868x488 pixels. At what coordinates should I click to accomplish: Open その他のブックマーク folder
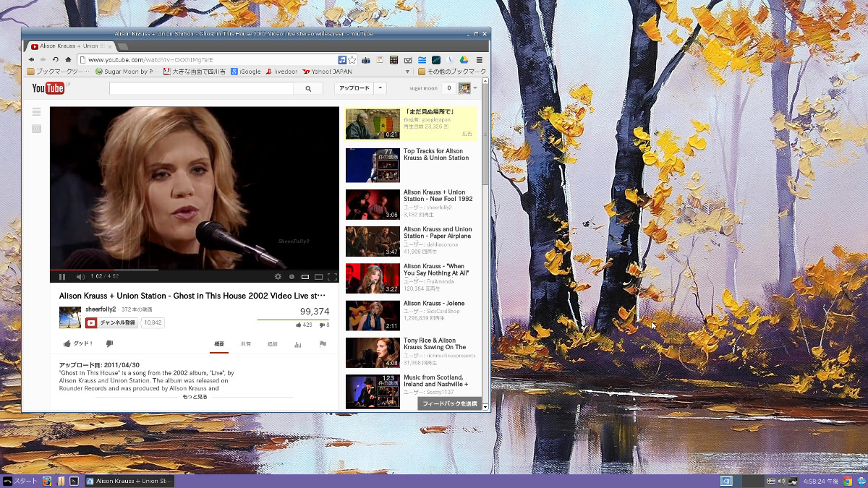(452, 72)
